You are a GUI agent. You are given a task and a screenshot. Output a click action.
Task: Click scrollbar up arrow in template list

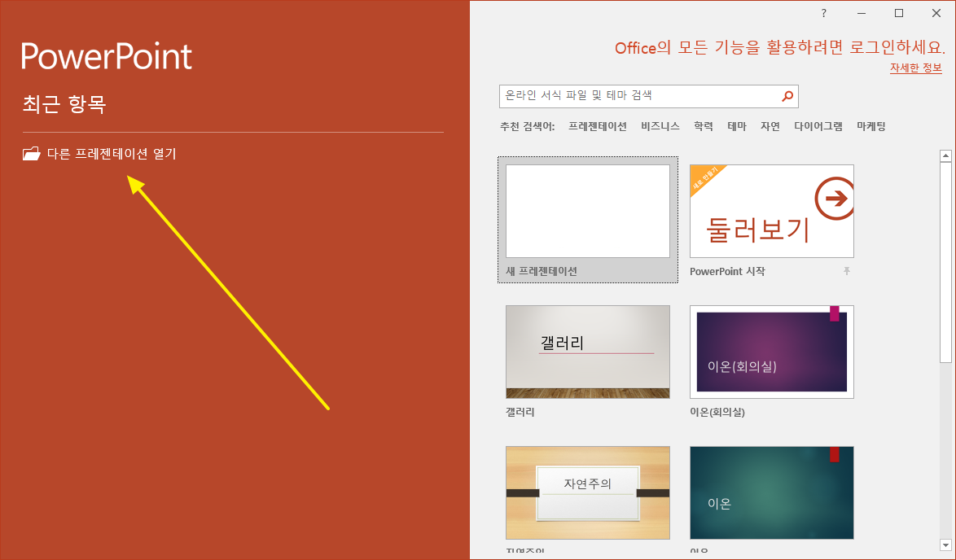point(945,156)
